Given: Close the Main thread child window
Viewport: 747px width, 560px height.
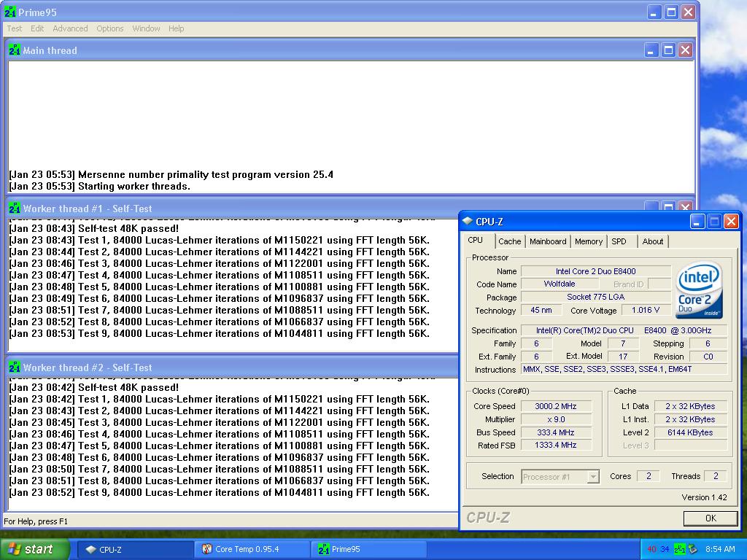Looking at the screenshot, I should (x=685, y=50).
